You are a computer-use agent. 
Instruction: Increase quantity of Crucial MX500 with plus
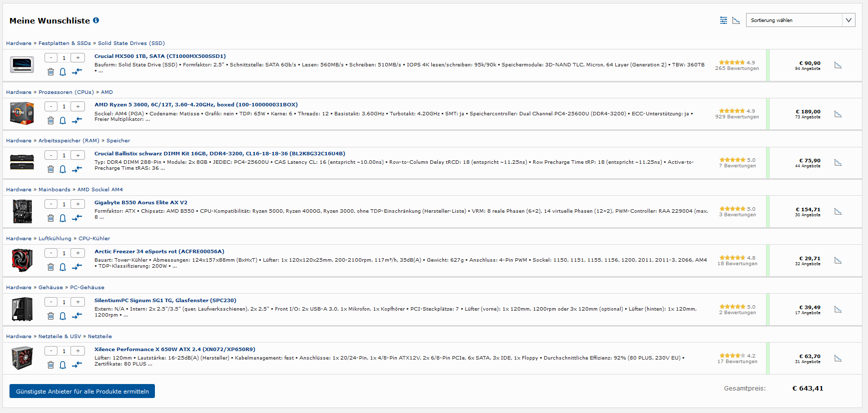coord(77,58)
